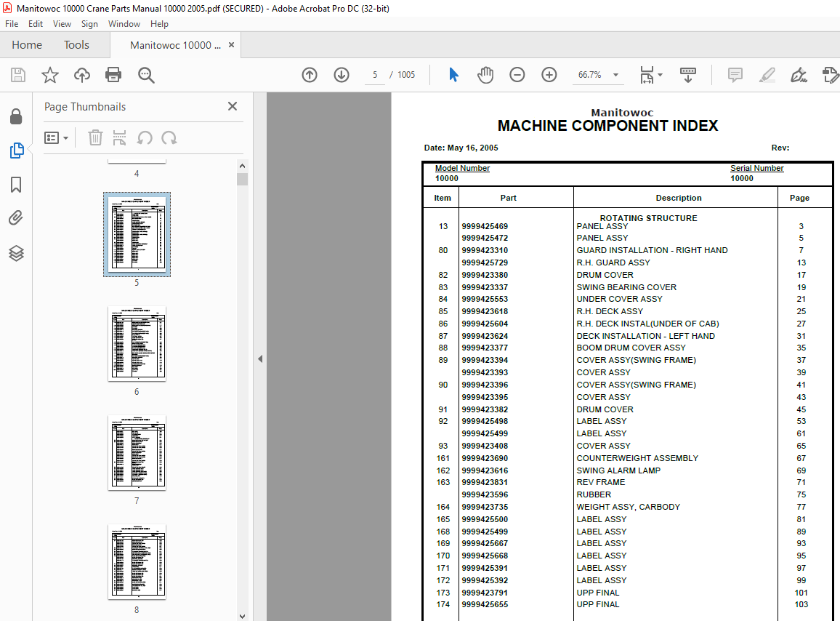Select the Manitowoc 10000 document tab
This screenshot has height=621, width=840.
tap(175, 45)
